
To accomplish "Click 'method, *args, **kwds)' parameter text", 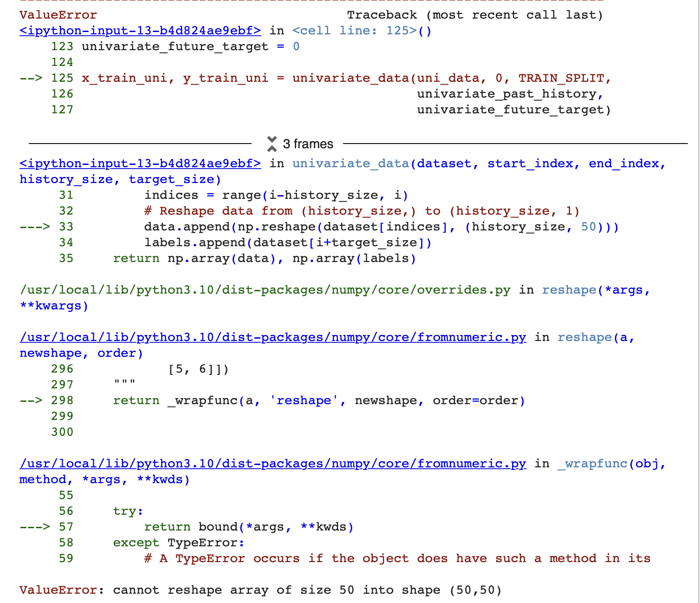I will 105,479.
